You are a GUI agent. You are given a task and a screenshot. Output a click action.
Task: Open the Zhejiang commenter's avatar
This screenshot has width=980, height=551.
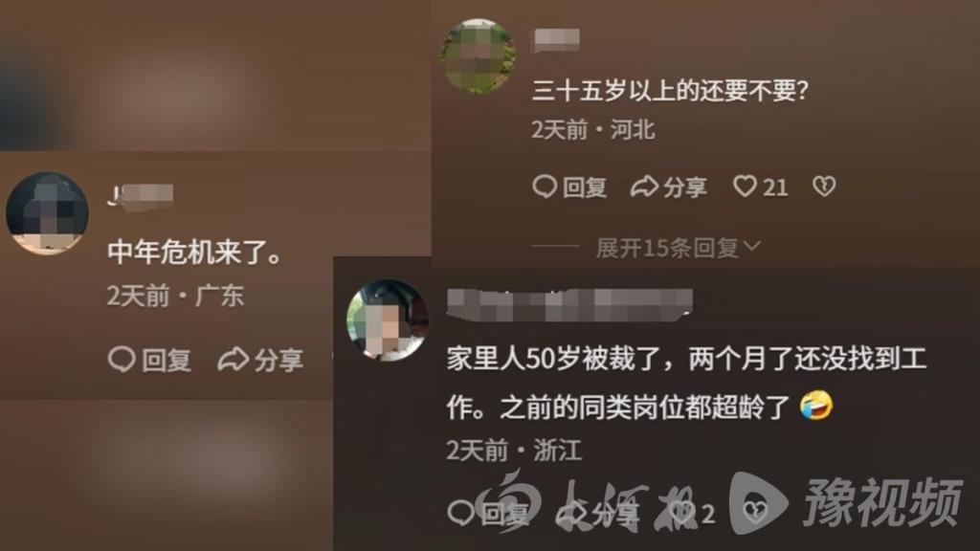tap(388, 320)
